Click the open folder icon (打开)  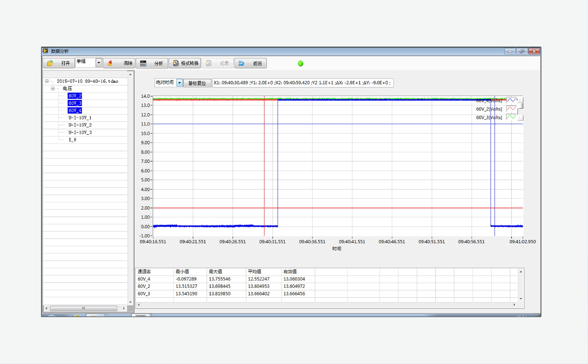coord(50,63)
